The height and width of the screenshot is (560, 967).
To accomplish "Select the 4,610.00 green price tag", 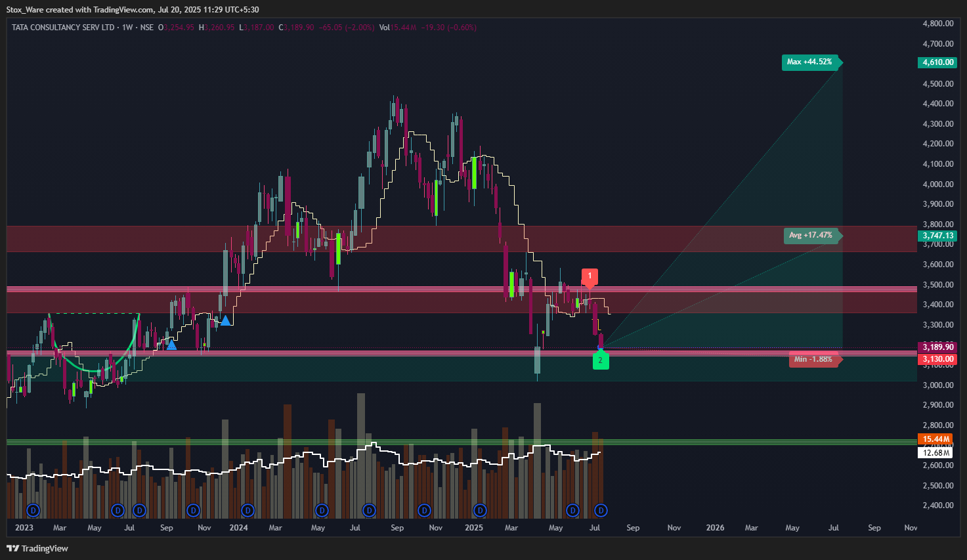I will 937,62.
